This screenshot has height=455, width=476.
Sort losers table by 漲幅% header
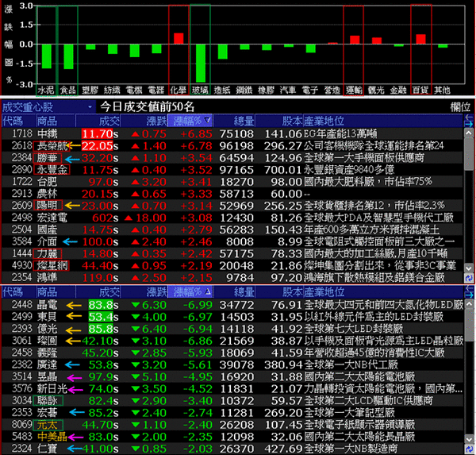point(190,292)
